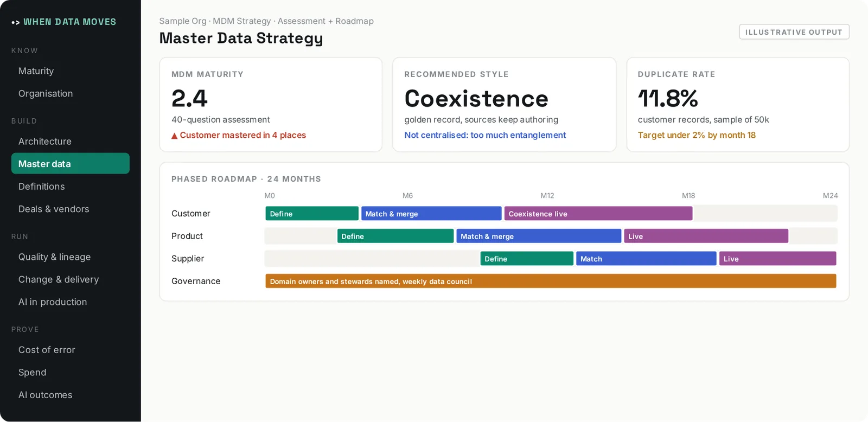This screenshot has width=868, height=422.
Task: Click the When Data Moves logo icon
Action: 15,22
